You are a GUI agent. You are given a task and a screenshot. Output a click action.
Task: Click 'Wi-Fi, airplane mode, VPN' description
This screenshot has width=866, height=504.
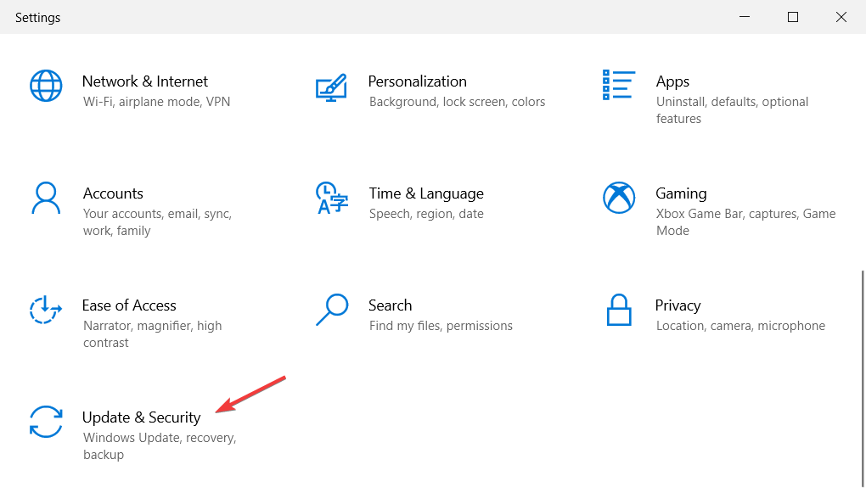point(156,102)
